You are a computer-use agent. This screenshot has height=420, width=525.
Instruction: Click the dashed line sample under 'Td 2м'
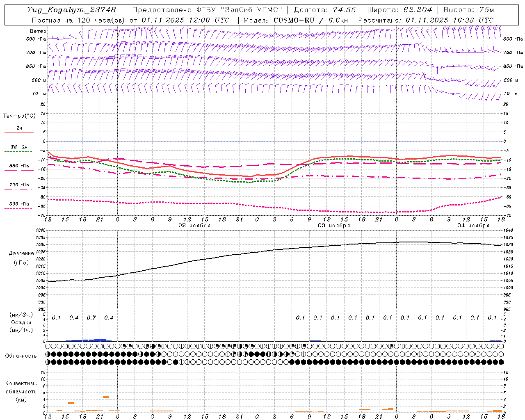[x=19, y=151]
